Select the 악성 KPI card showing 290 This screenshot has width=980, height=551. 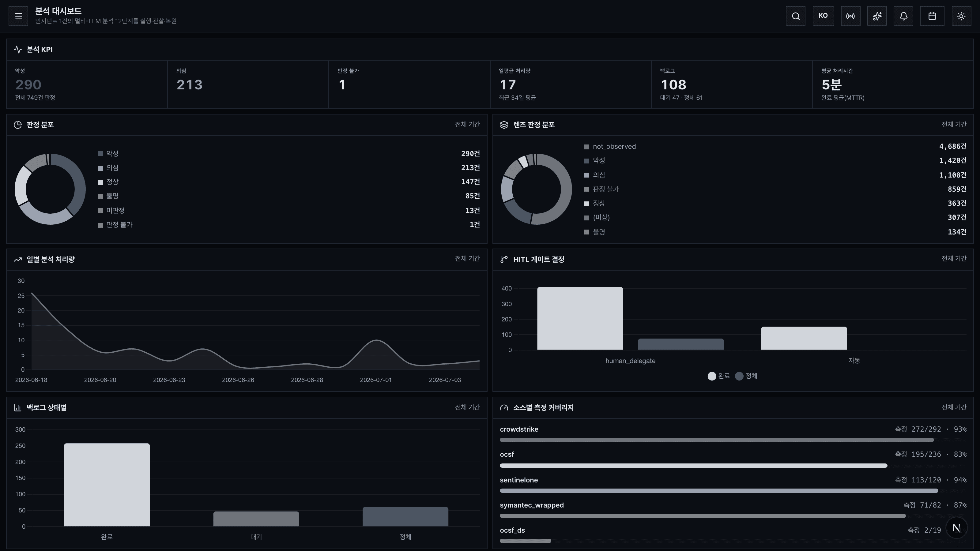(x=87, y=84)
